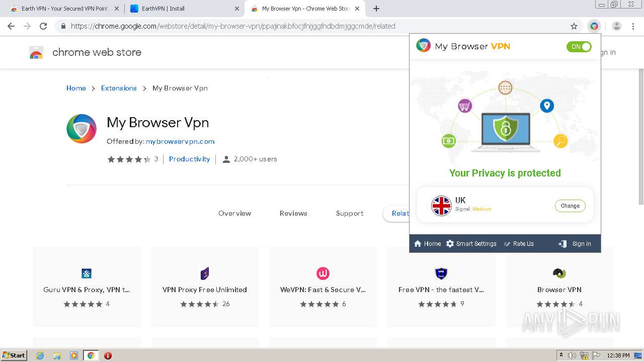Click the money icon in VPN illustration
Screen dimensions: 644x362
point(448,141)
